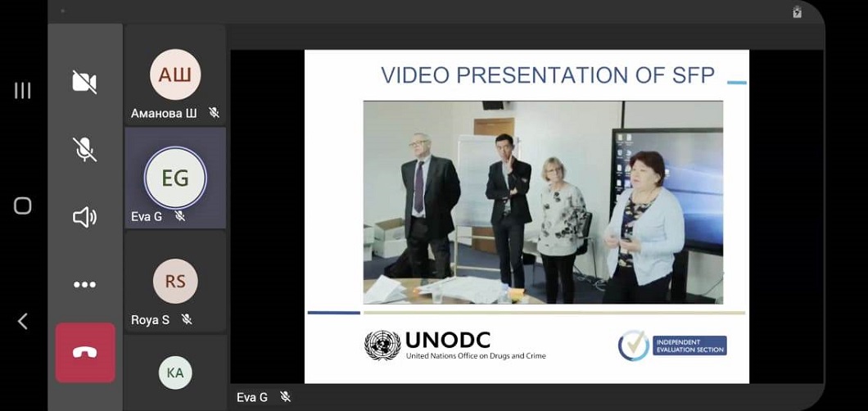
Task: Tap muted mic icon beside the presenter label
Action: 285,397
